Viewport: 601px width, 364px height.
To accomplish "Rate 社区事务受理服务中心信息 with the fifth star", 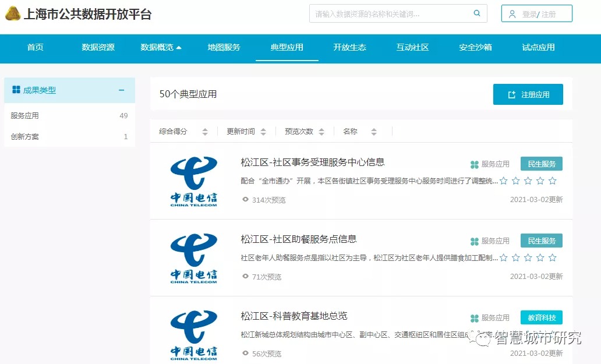I will pyautogui.click(x=552, y=181).
